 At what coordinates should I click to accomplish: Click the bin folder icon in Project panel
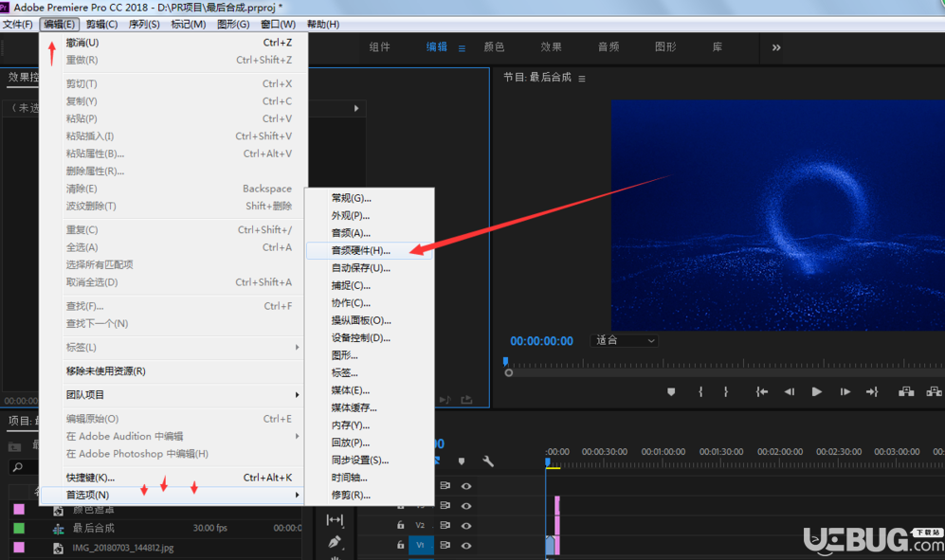(14, 446)
